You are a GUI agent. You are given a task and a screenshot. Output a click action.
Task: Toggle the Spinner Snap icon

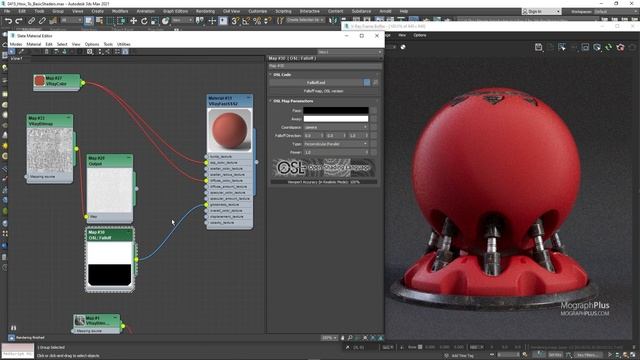coord(268,21)
